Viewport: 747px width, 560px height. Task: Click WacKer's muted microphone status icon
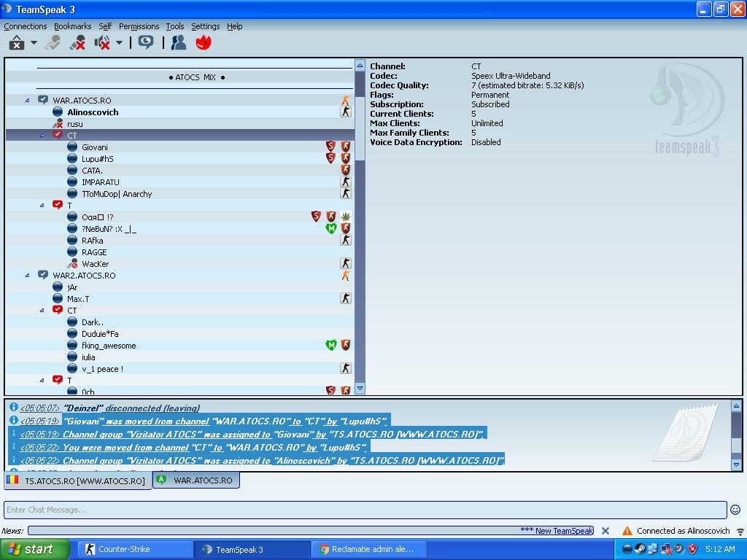[x=72, y=264]
